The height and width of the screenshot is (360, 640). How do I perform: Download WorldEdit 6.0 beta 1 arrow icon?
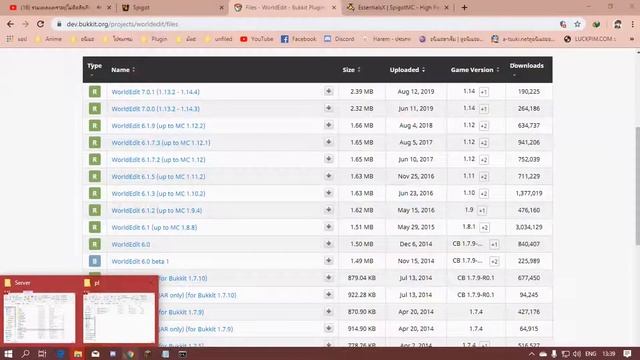tap(329, 260)
